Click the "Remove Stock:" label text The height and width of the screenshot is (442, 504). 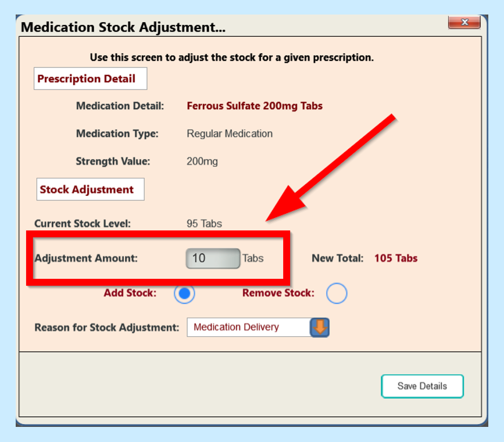pos(278,293)
